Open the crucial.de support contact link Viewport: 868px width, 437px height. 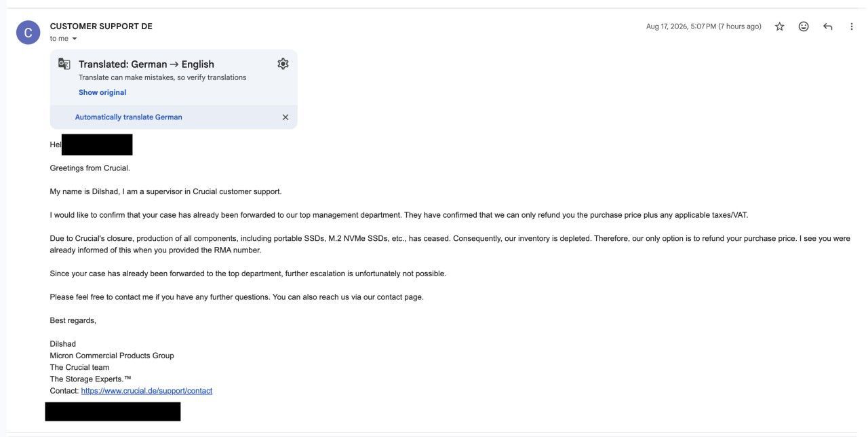[x=146, y=391]
